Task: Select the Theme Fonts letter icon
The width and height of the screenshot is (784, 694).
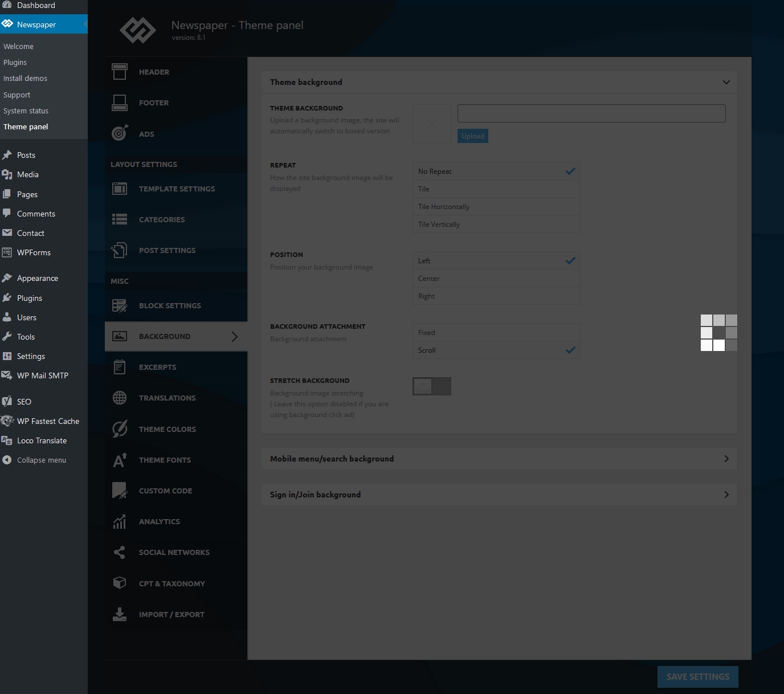Action: [x=120, y=460]
